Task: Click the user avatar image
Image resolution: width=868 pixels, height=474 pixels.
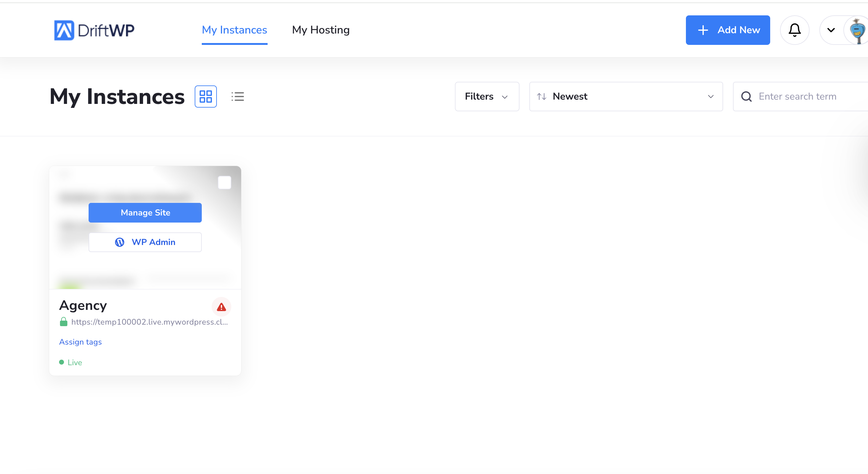Action: (857, 30)
